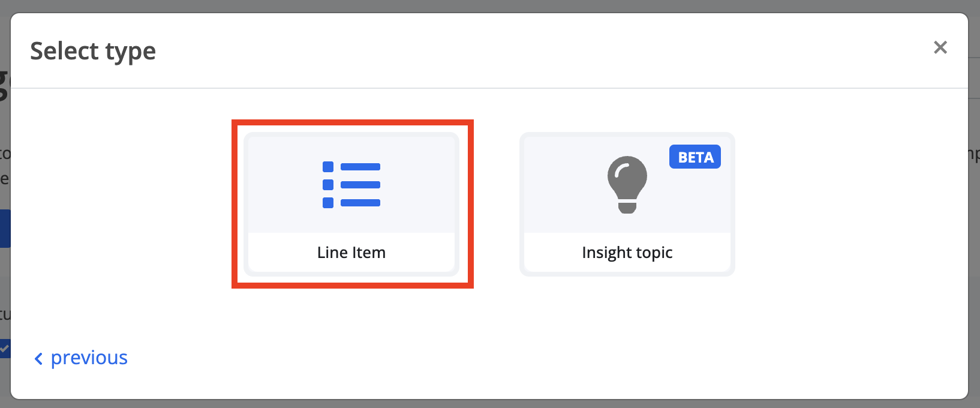Click the blue button peeking behind dialog's left edge
980x408 pixels.
pos(5,229)
